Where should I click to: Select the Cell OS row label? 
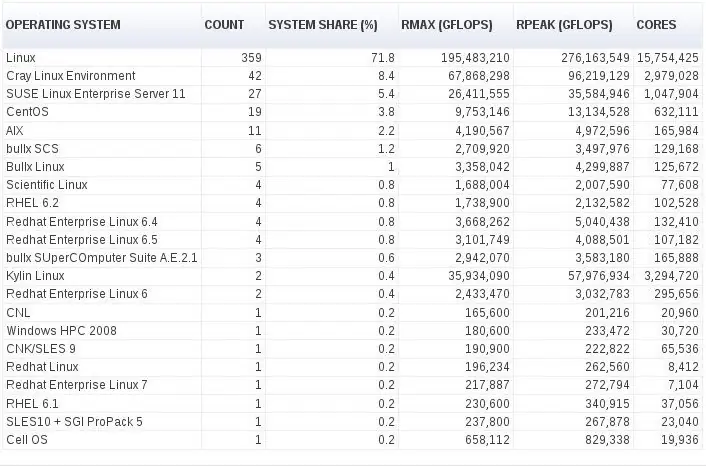point(27,439)
